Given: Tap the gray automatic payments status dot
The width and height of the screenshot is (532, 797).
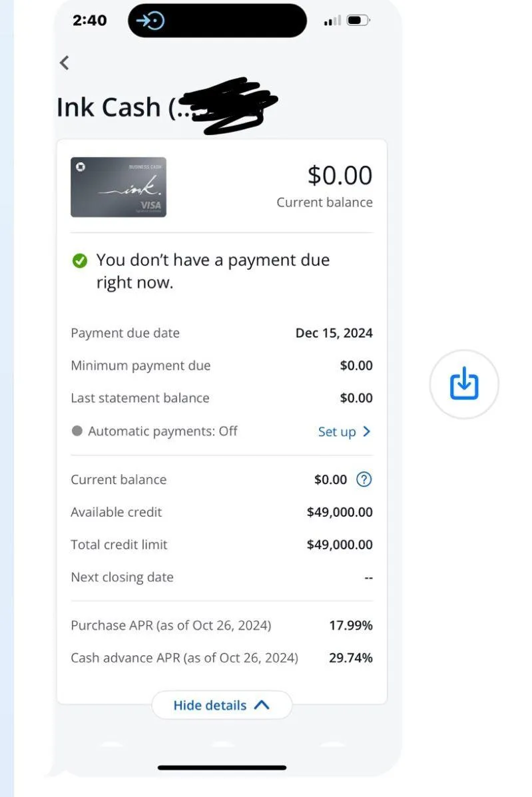Looking at the screenshot, I should tap(77, 431).
